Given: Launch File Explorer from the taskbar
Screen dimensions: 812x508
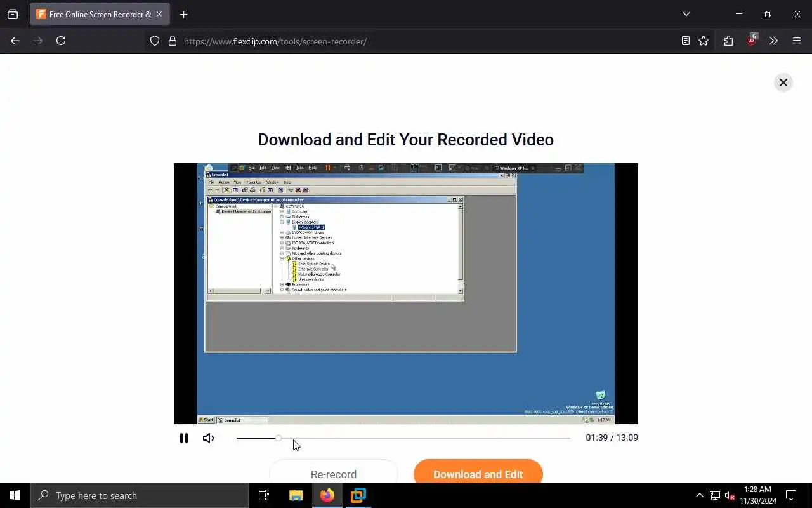Looking at the screenshot, I should point(296,495).
